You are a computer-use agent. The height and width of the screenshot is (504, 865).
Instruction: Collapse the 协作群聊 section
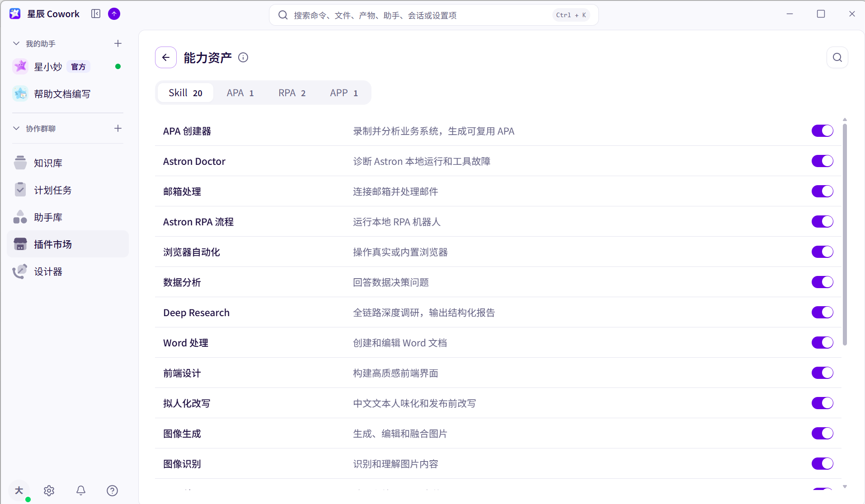tap(16, 128)
